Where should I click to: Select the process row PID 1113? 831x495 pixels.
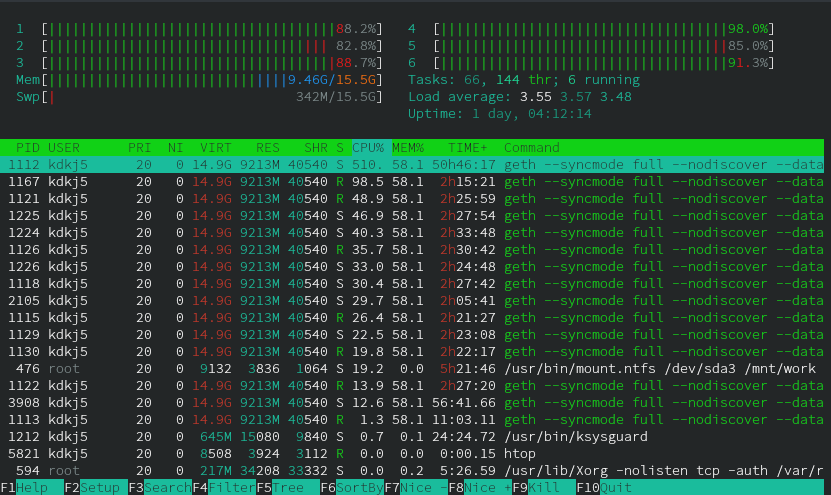(x=412, y=419)
